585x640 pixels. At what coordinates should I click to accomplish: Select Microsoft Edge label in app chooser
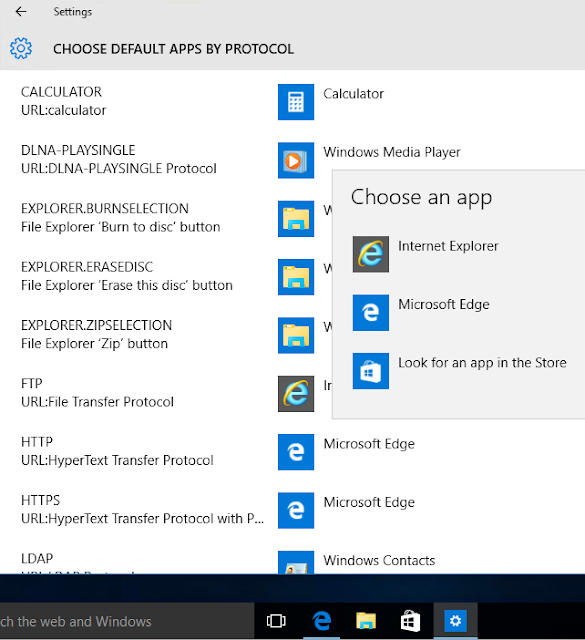click(x=444, y=304)
